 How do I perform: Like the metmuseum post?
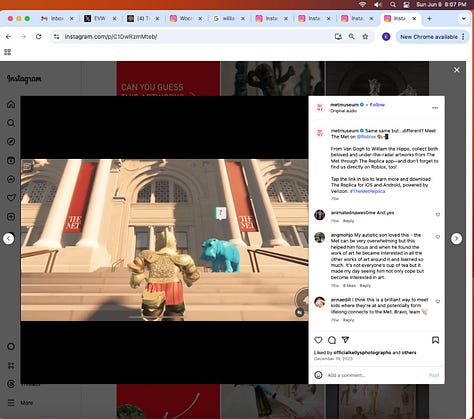(318, 340)
